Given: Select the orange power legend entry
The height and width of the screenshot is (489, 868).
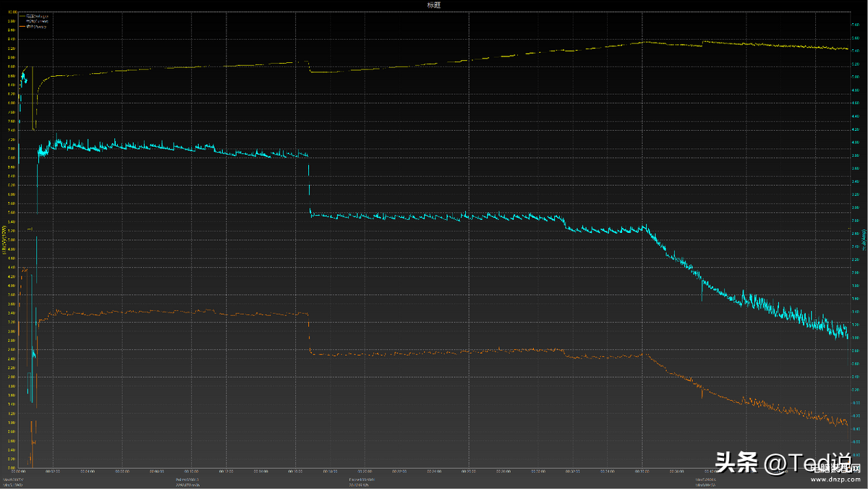Looking at the screenshot, I should click(33, 27).
